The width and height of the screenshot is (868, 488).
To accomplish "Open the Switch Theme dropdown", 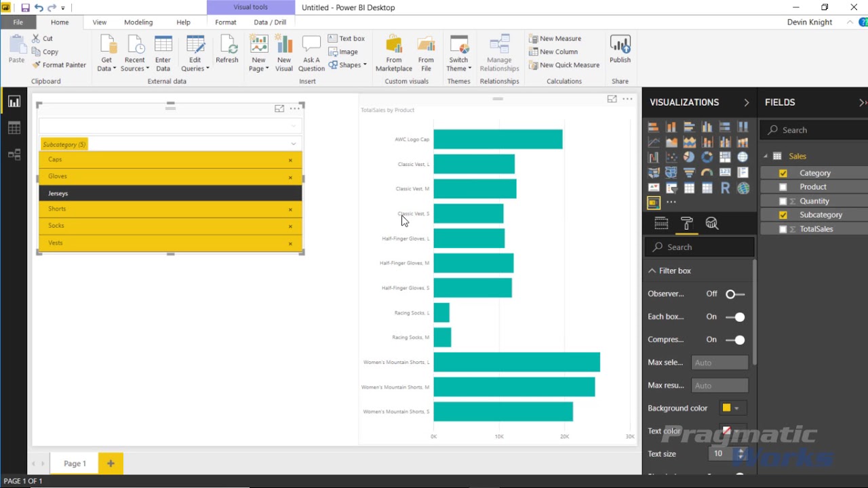I will (459, 64).
